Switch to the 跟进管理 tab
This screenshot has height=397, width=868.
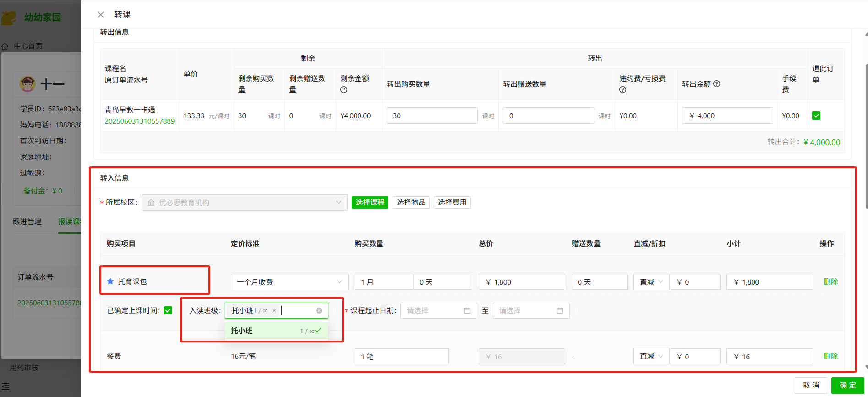point(27,222)
